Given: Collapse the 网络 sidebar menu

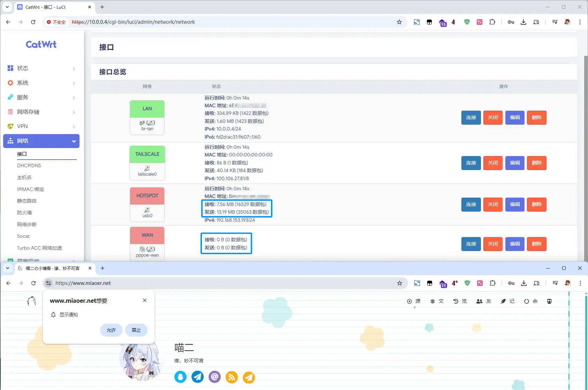Looking at the screenshot, I should [x=41, y=141].
